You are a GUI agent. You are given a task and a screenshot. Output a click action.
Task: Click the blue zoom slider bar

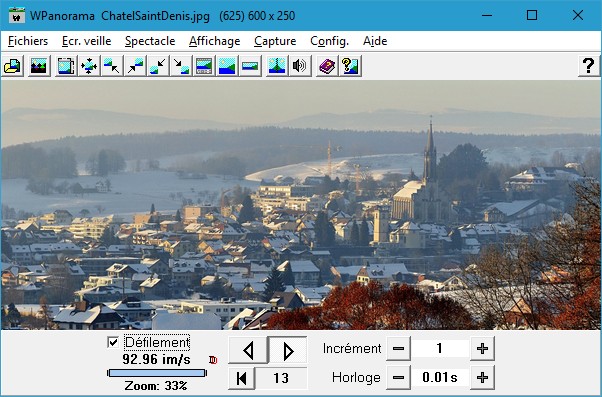click(157, 373)
